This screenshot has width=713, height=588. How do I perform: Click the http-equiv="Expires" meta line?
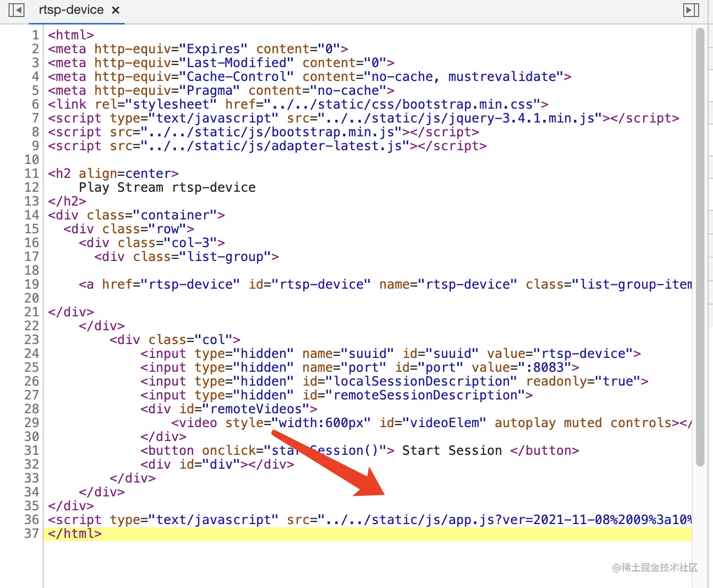tap(198, 49)
